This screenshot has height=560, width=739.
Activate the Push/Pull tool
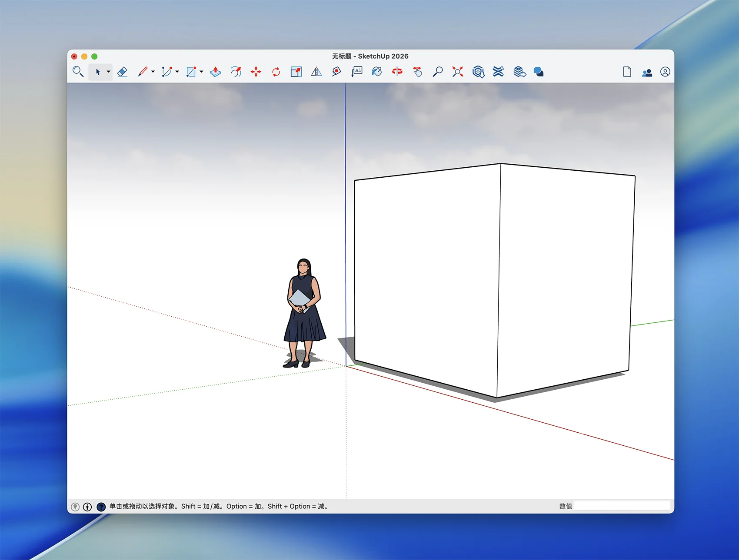coord(216,72)
